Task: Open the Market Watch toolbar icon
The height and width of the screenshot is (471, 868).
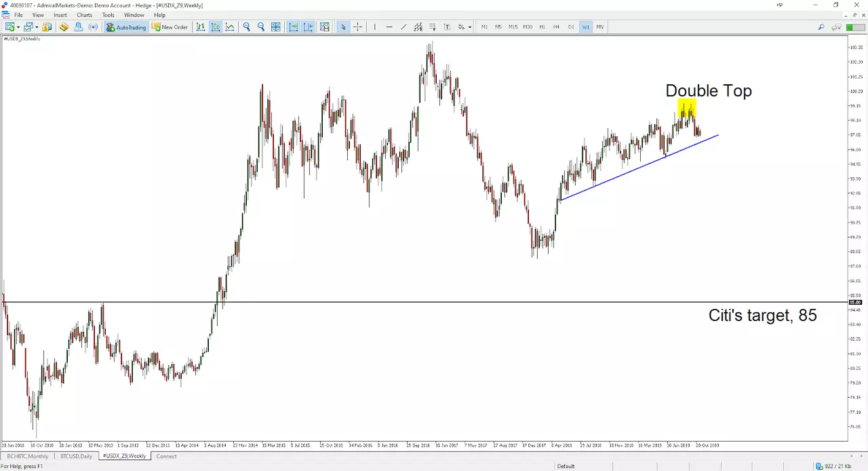Action: tap(47, 27)
